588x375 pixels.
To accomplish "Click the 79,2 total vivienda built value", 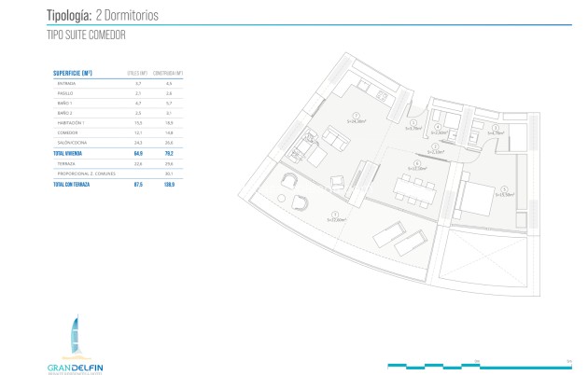I will point(169,154).
